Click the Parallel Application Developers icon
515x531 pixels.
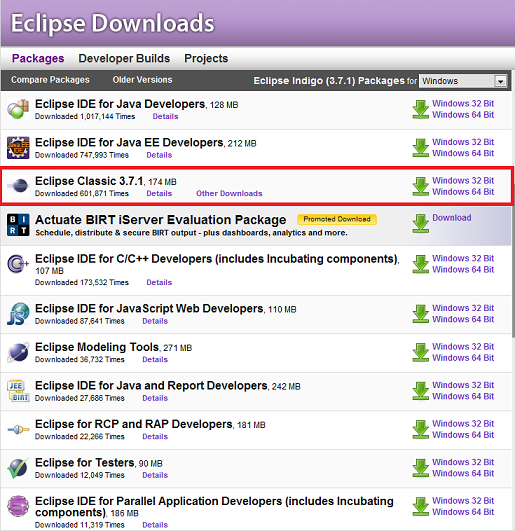point(18,506)
